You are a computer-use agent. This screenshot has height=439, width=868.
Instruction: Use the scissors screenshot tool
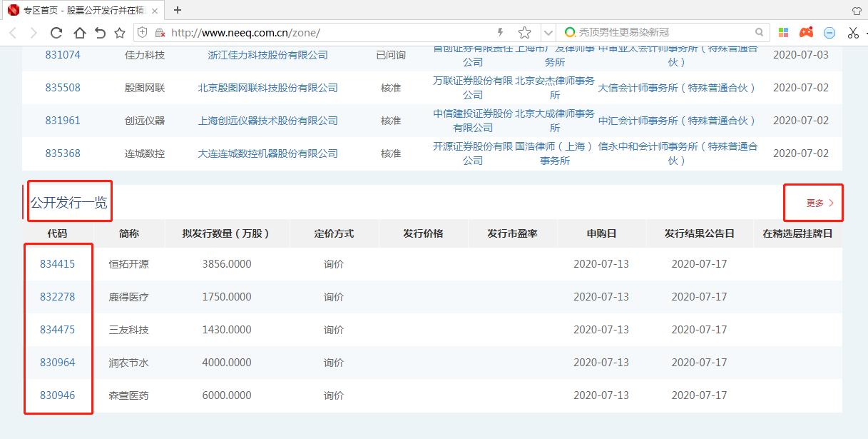click(852, 32)
